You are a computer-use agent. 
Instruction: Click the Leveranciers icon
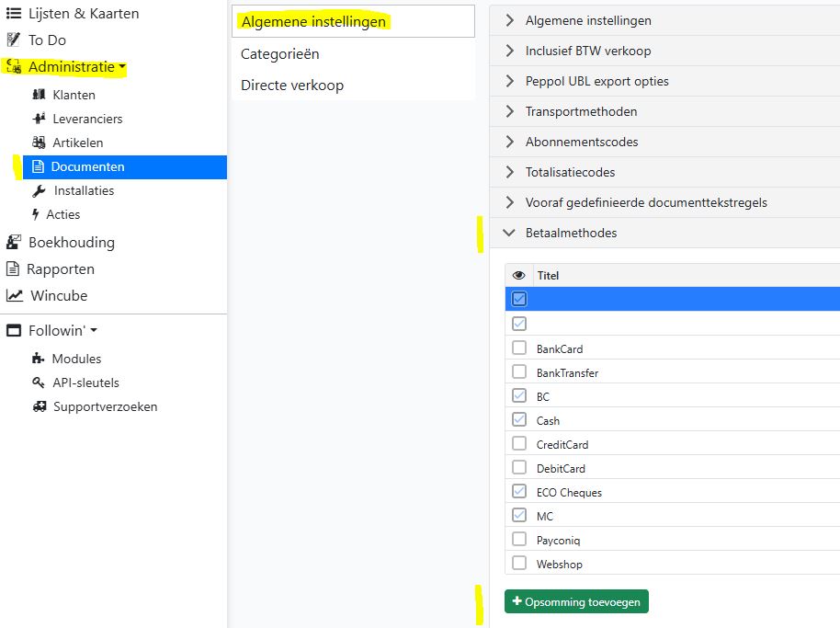click(39, 119)
